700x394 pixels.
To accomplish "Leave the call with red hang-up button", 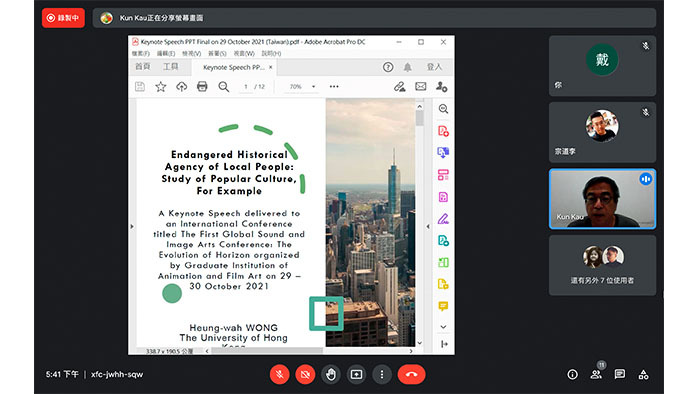I will [x=412, y=374].
